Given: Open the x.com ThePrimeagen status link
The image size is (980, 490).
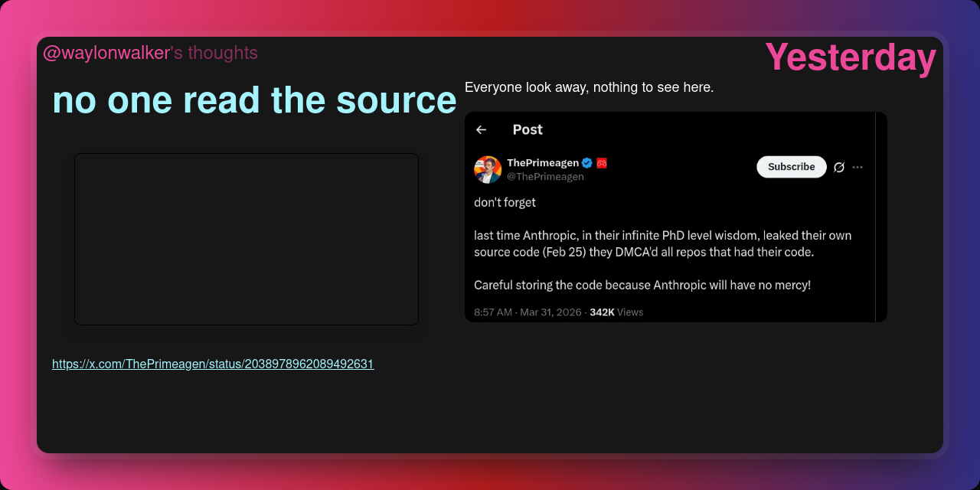Looking at the screenshot, I should [213, 364].
